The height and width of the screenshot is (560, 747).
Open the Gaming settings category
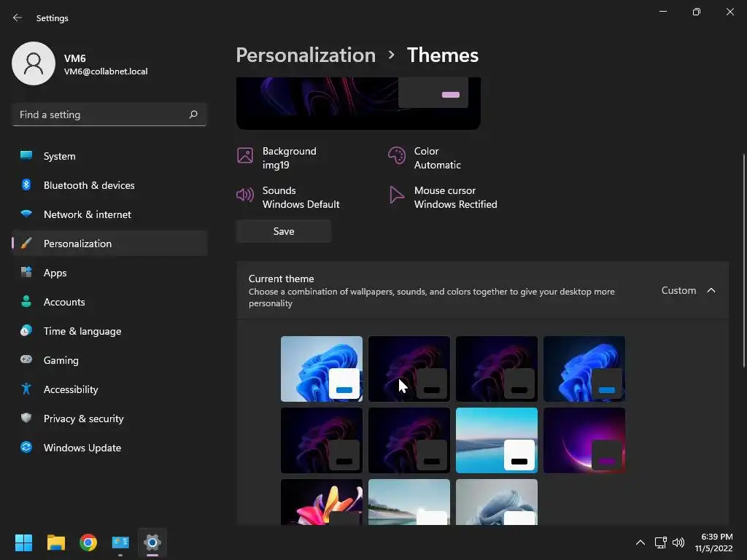click(x=109, y=360)
